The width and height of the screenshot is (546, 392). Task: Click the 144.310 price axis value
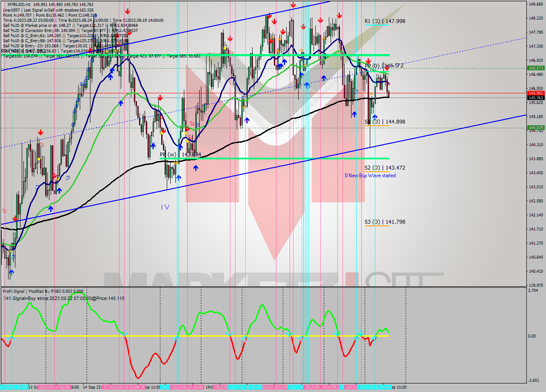pos(536,145)
